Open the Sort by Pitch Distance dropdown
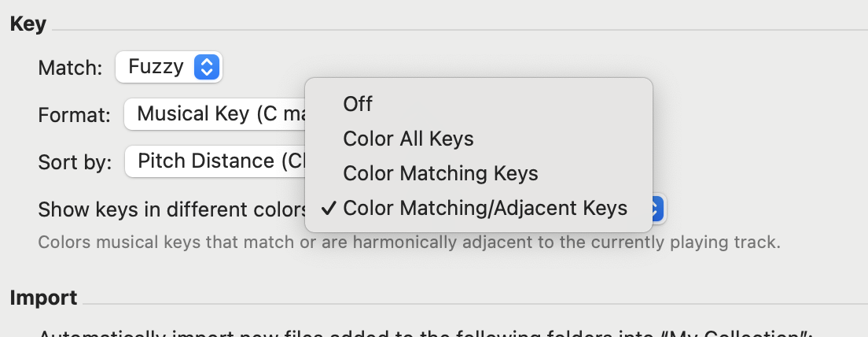The height and width of the screenshot is (337, 868). coord(214,161)
